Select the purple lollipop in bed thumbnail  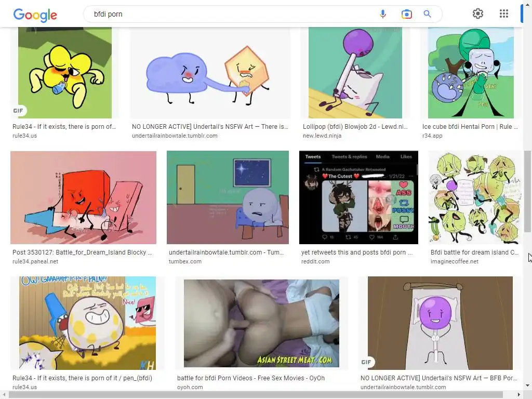[x=440, y=323]
